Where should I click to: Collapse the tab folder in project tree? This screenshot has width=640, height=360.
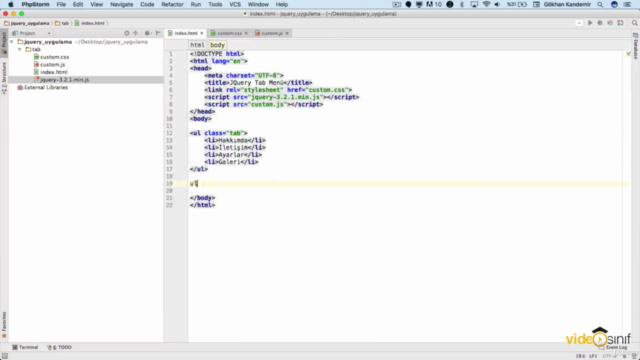click(20, 49)
